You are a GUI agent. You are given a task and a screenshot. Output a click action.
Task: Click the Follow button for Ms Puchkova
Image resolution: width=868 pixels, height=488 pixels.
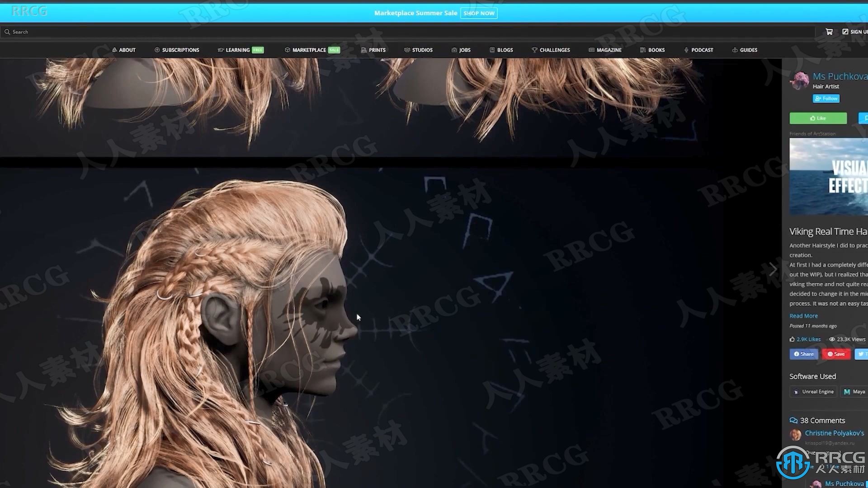(x=826, y=98)
